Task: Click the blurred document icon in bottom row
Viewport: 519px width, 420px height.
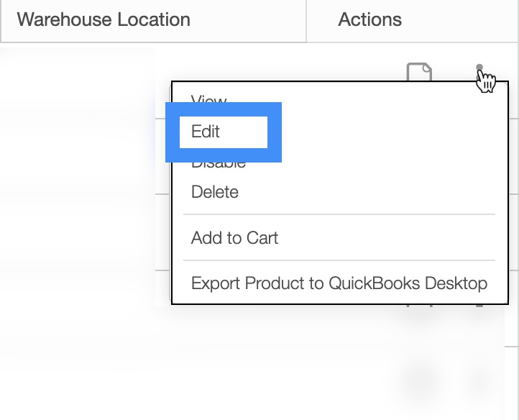Action: (420, 375)
